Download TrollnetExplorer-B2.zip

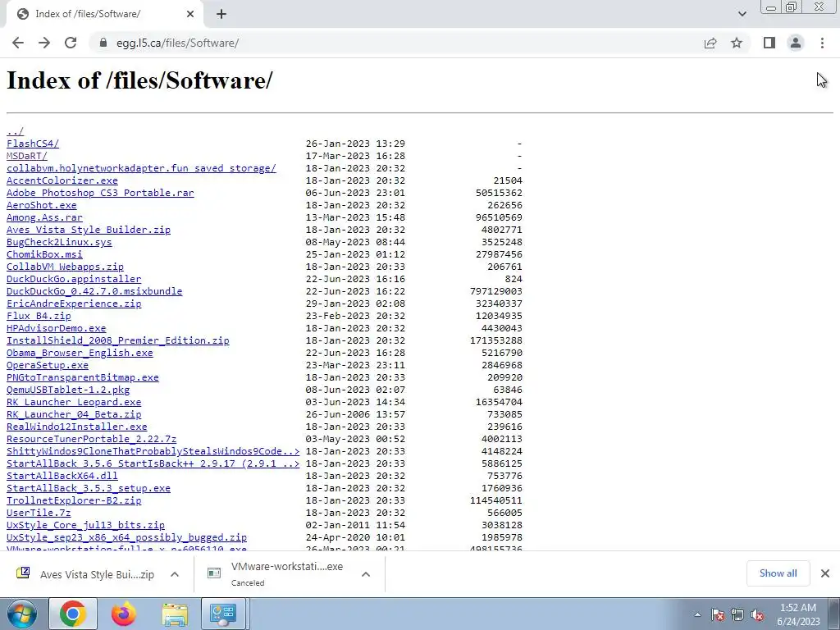(x=74, y=501)
